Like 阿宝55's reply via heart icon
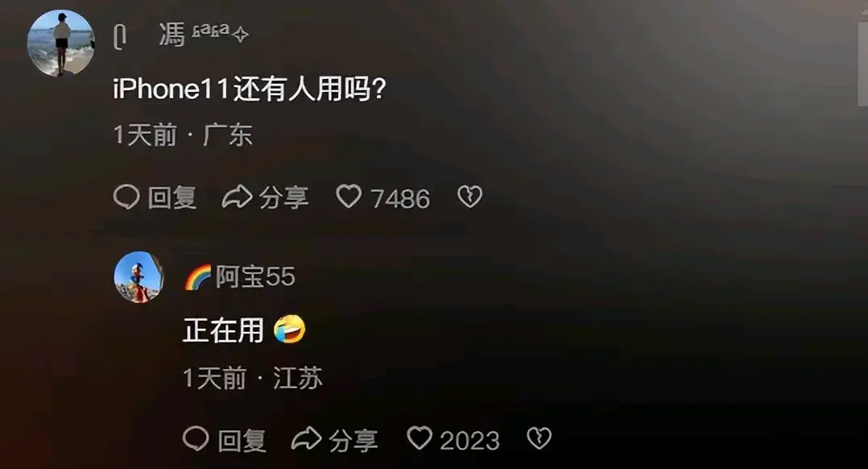Screen dimensions: 868x469 [x=420, y=438]
